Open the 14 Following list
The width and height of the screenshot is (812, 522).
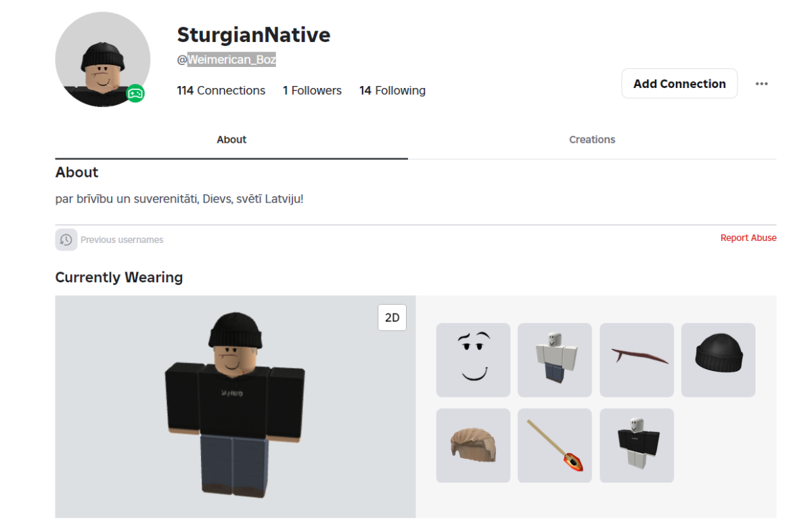pyautogui.click(x=392, y=91)
